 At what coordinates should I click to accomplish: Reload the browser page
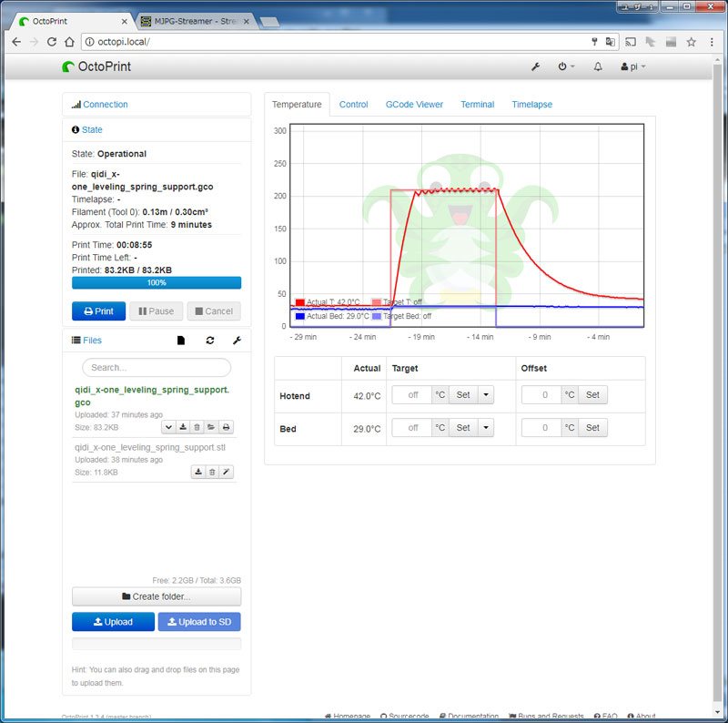click(52, 42)
